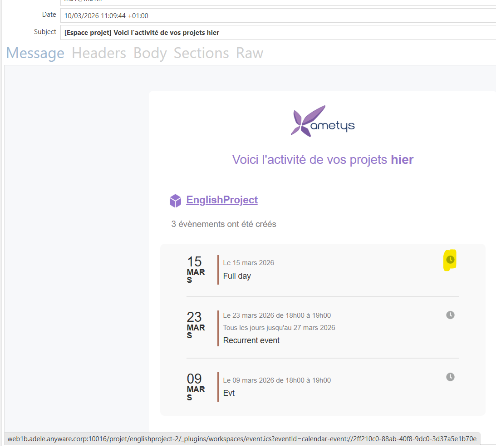Screen dimensions: 496x448
Task: Open the Headers tab
Action: [99, 53]
